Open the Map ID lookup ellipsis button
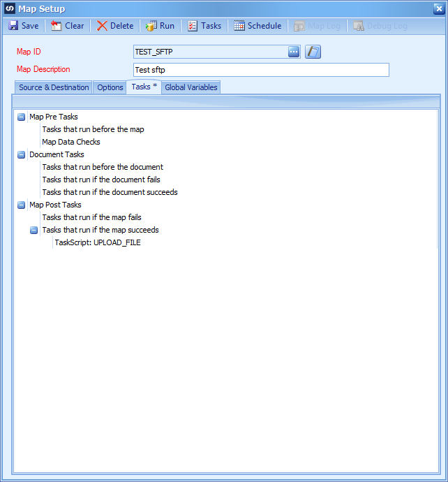The width and height of the screenshot is (448, 482). (x=294, y=52)
